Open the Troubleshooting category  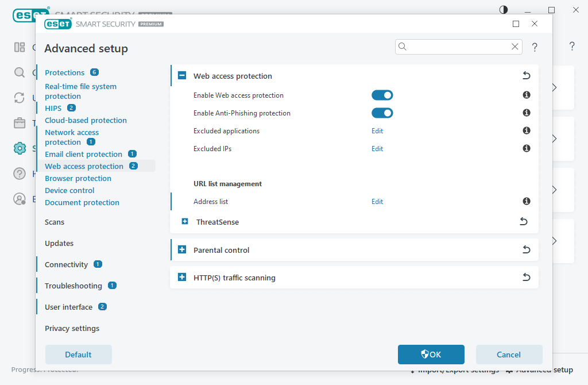coord(73,286)
